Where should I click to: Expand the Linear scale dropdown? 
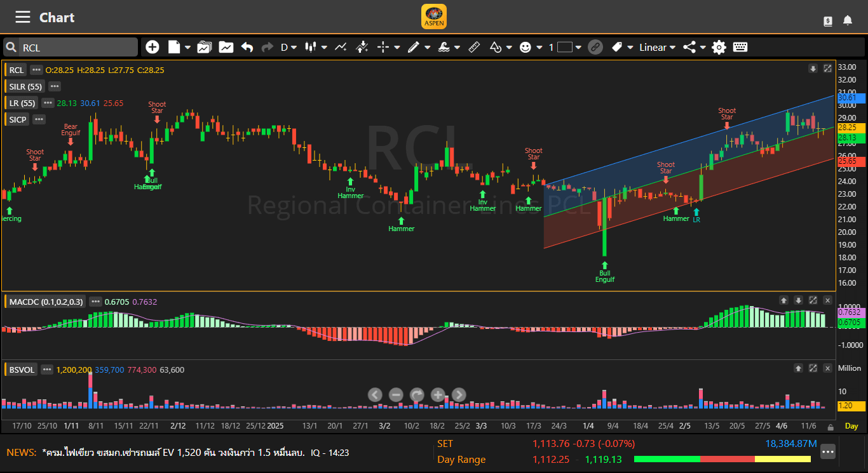[657, 47]
